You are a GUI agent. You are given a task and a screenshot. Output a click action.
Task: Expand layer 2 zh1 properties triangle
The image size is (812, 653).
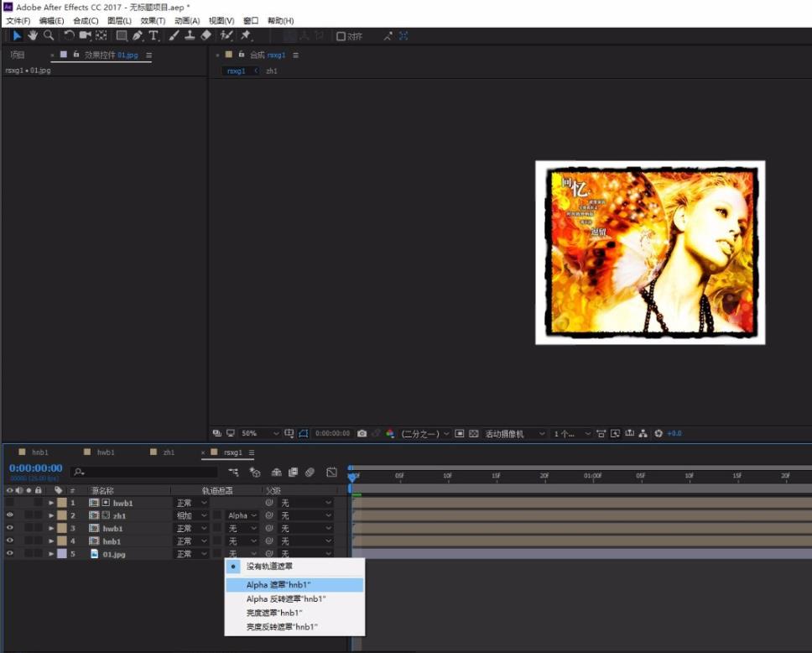[x=50, y=515]
